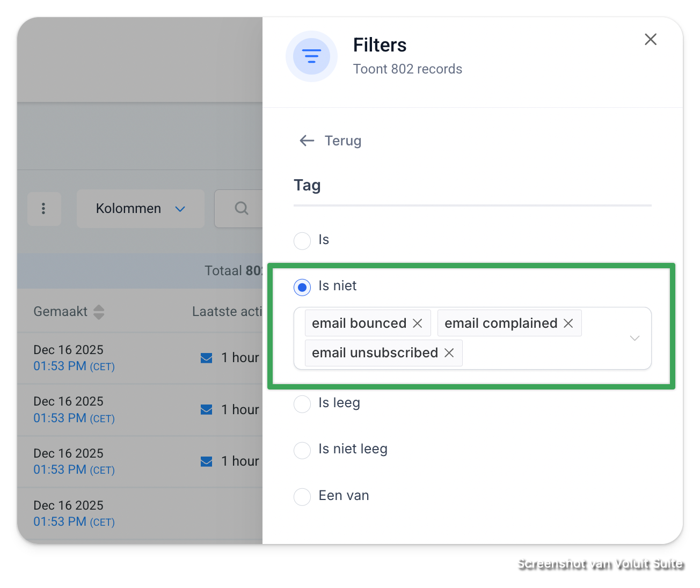The width and height of the screenshot is (700, 588).
Task: Click the blue filter funnel icon
Action: pos(311,56)
